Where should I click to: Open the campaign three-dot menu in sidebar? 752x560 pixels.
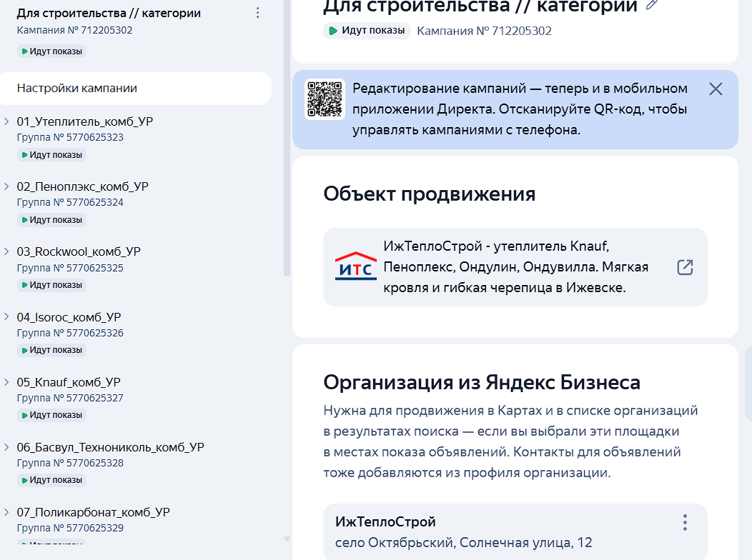(x=257, y=13)
